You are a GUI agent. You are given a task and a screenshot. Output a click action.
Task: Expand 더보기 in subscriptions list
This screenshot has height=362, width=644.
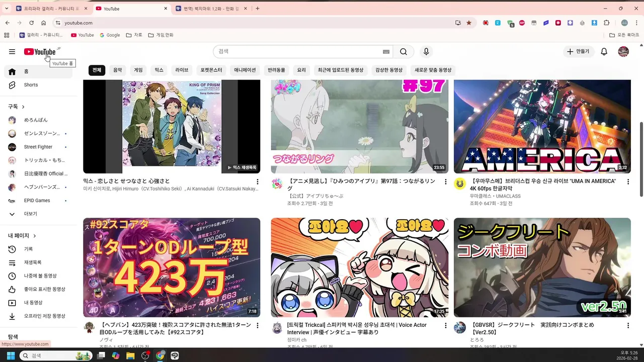tap(38, 214)
